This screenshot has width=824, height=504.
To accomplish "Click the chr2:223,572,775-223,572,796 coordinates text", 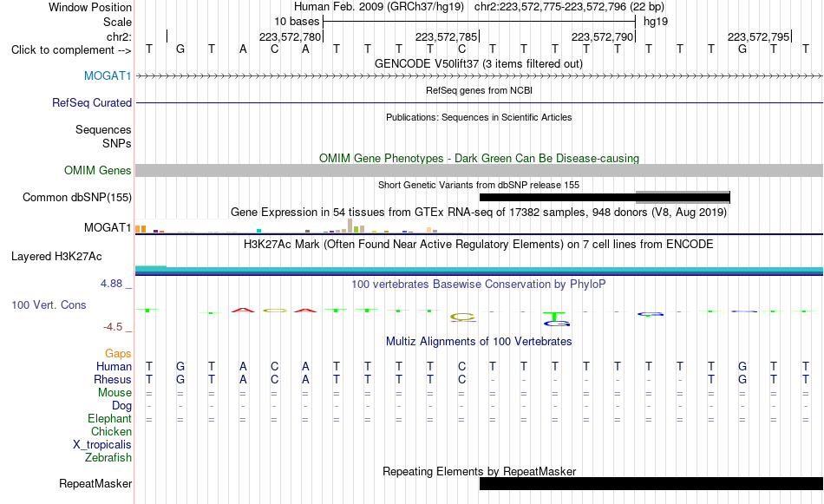I will [x=569, y=7].
